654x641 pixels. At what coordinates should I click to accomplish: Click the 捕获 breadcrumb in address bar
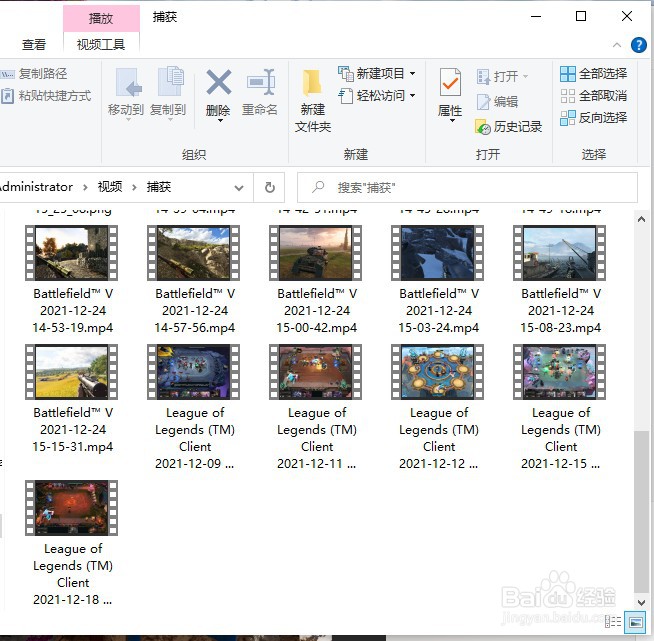[x=158, y=187]
